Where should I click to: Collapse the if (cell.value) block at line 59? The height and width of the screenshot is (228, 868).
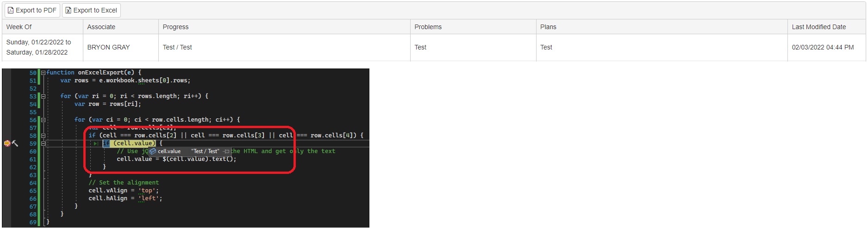[43, 143]
